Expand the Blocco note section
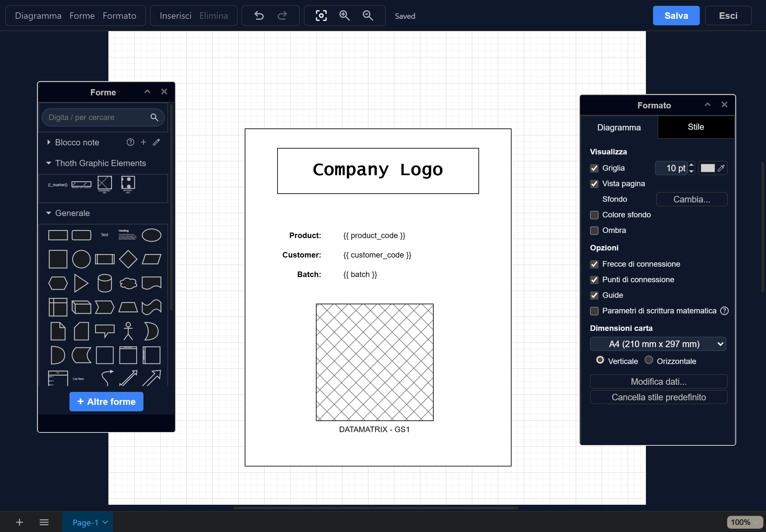The image size is (766, 532). pos(49,142)
